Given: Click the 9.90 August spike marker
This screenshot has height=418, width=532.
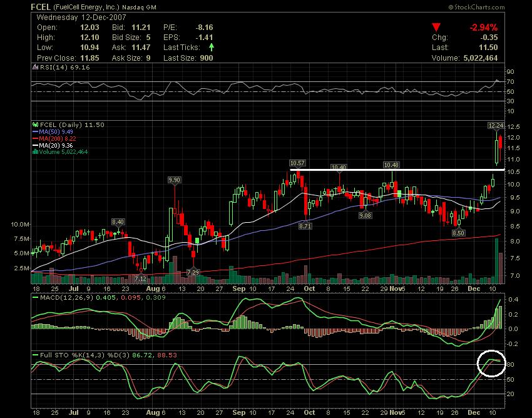Looking at the screenshot, I should point(174,180).
